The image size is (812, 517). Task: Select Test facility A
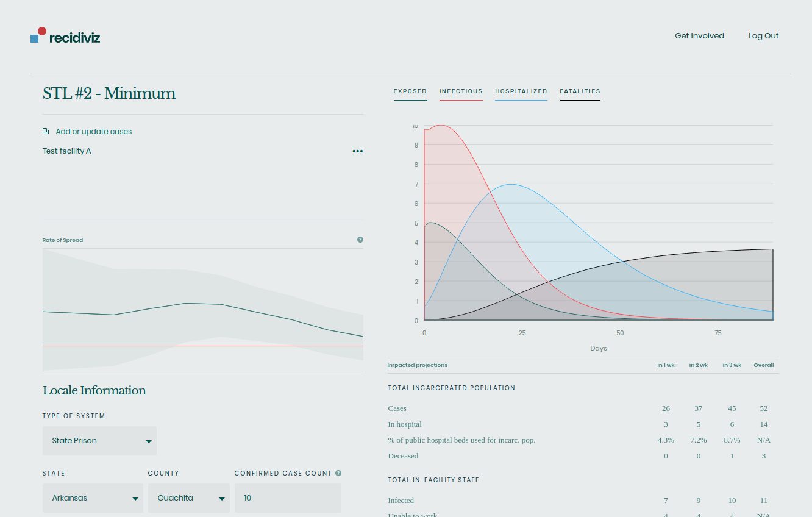pos(66,151)
